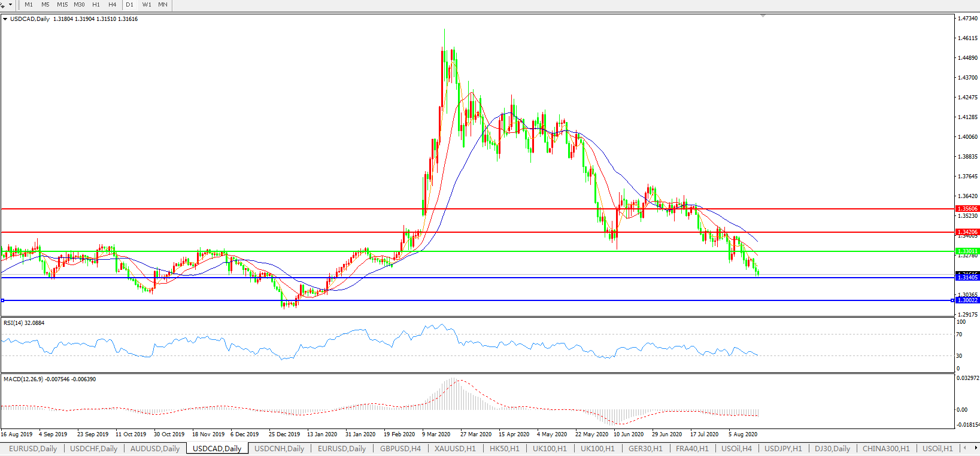Expand the USDCAD,Daily chart title triangle
The width and height of the screenshot is (980, 456).
5,19
